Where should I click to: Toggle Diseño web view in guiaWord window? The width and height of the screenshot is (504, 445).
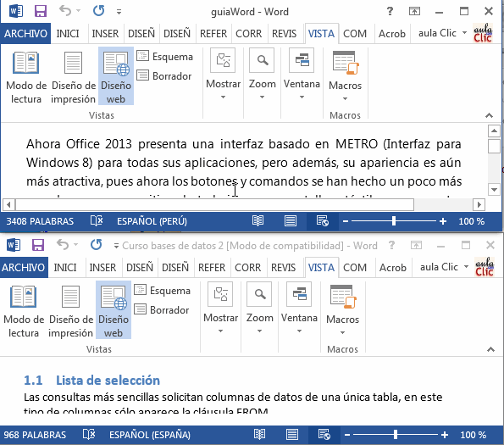pos(116,76)
